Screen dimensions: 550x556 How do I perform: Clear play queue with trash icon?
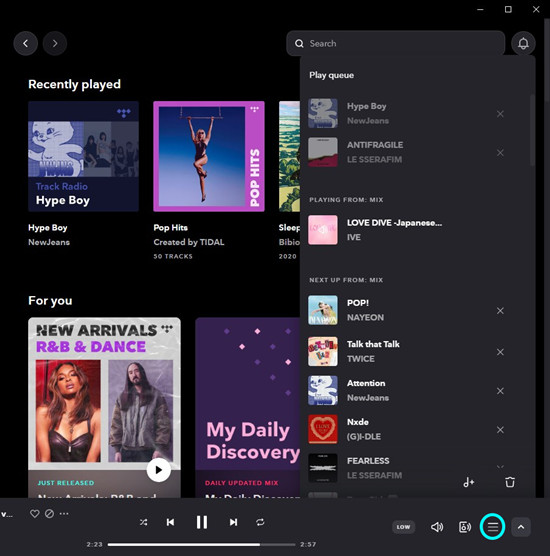510,482
